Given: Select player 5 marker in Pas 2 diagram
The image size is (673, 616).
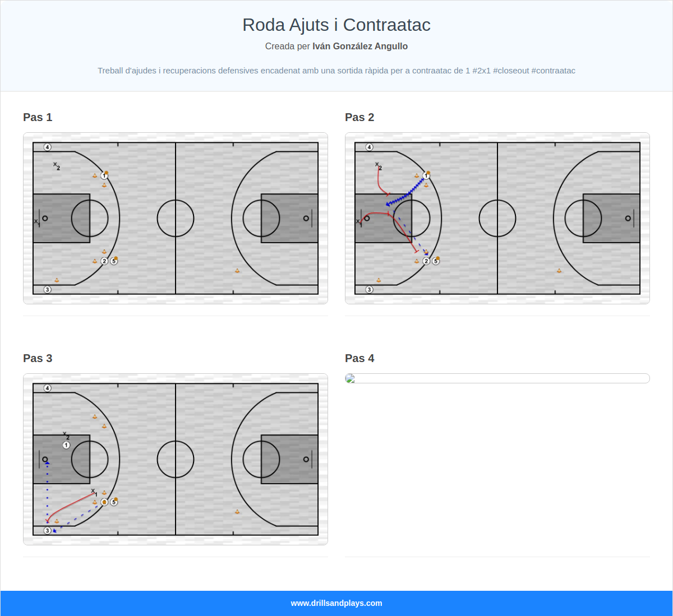Looking at the screenshot, I should (x=436, y=261).
